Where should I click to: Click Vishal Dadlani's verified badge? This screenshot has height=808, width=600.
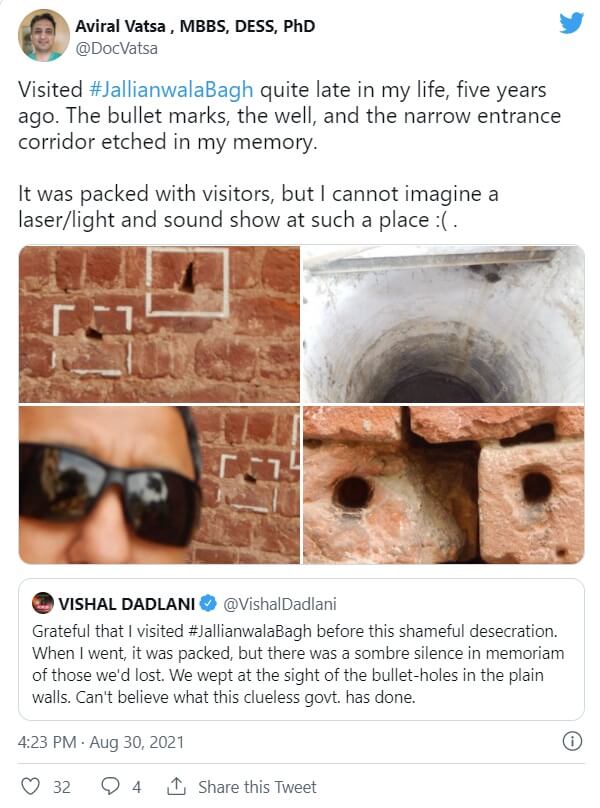(208, 603)
